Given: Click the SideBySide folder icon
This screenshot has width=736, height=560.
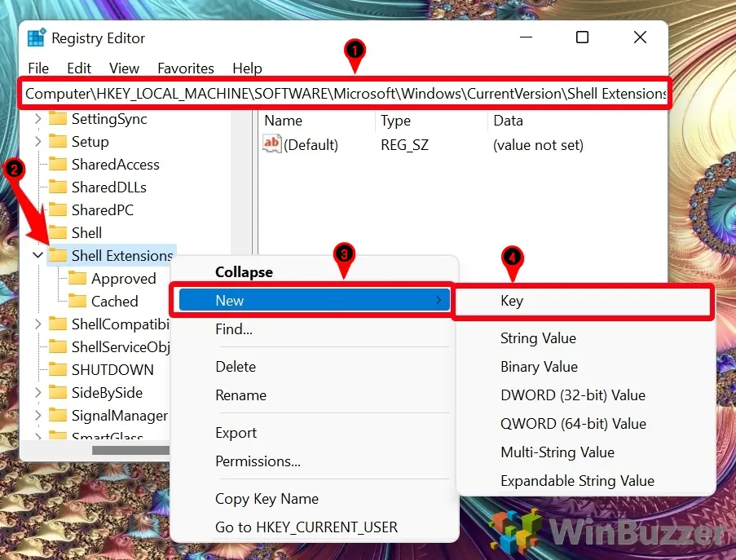Looking at the screenshot, I should pyautogui.click(x=58, y=392).
